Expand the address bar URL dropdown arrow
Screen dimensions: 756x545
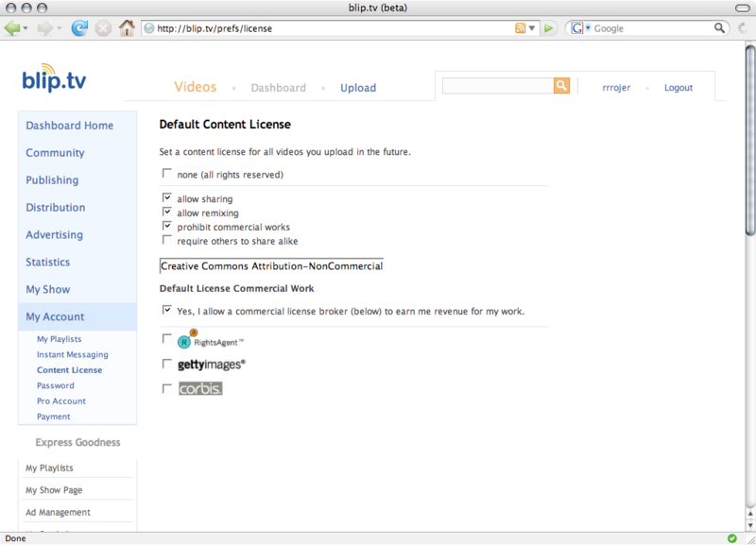(532, 28)
